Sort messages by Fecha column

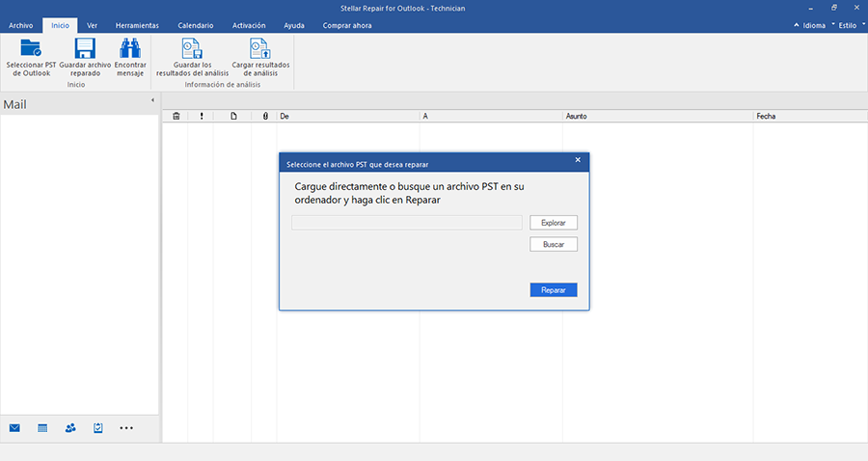point(810,117)
